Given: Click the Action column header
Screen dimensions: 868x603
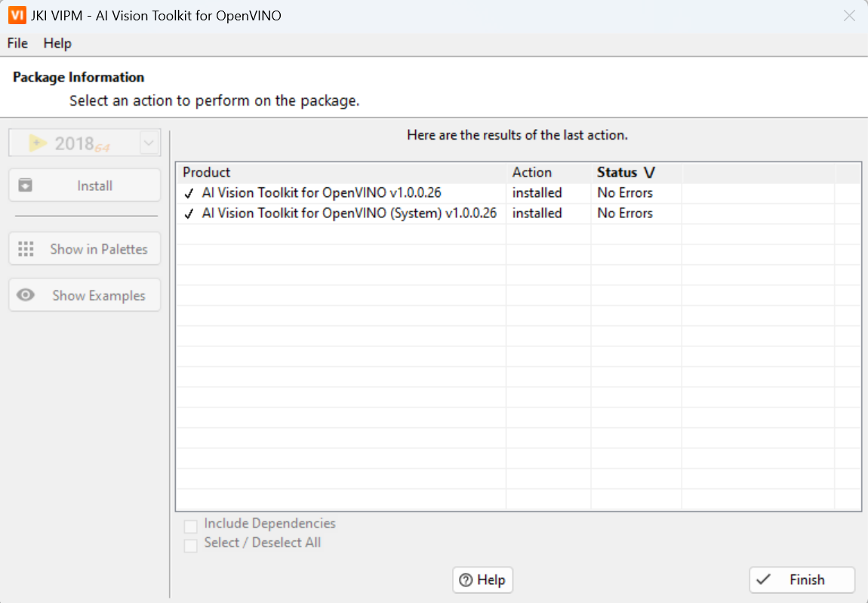Looking at the screenshot, I should tap(531, 172).
